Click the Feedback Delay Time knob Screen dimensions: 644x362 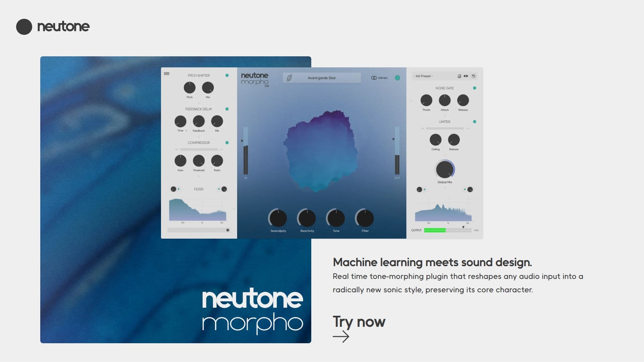click(x=180, y=121)
